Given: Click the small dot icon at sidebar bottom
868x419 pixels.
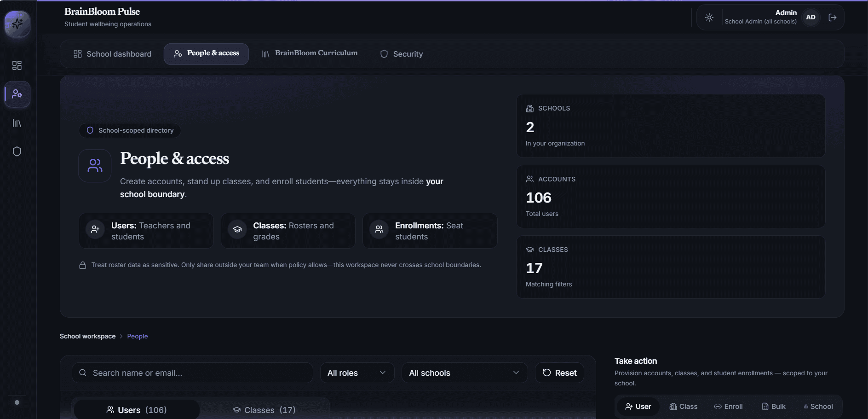Looking at the screenshot, I should pos(17,402).
